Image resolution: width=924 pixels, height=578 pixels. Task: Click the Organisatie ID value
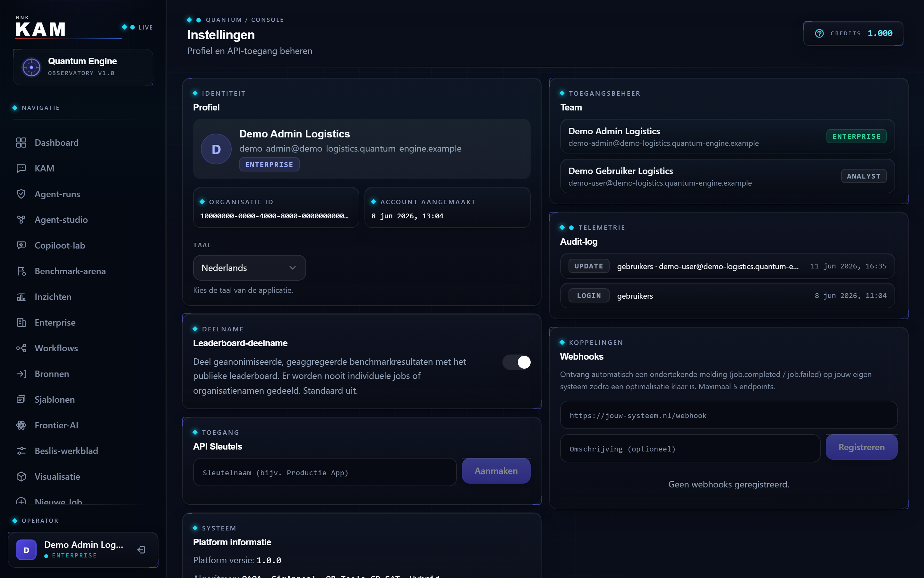pyautogui.click(x=274, y=216)
